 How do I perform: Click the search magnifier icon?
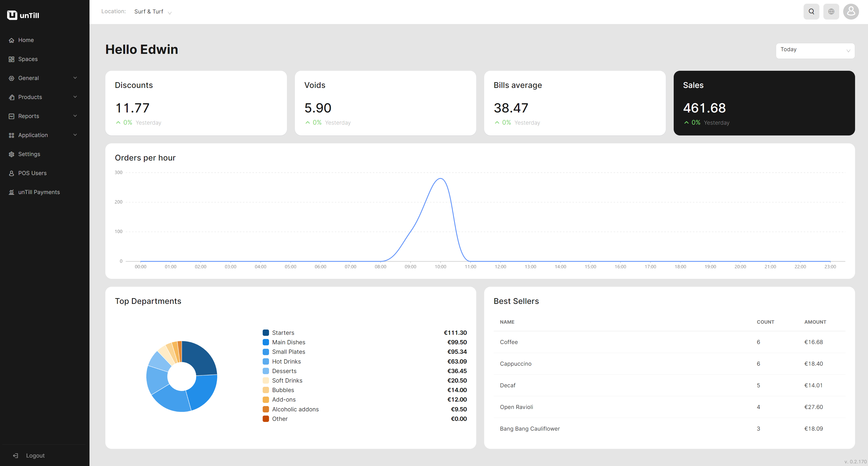[x=811, y=12]
